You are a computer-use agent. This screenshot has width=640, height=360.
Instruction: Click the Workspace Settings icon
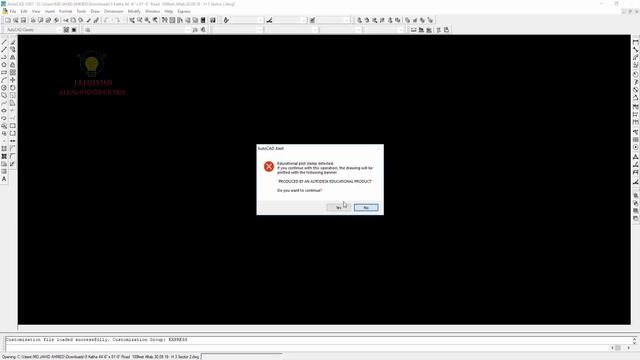(x=66, y=30)
